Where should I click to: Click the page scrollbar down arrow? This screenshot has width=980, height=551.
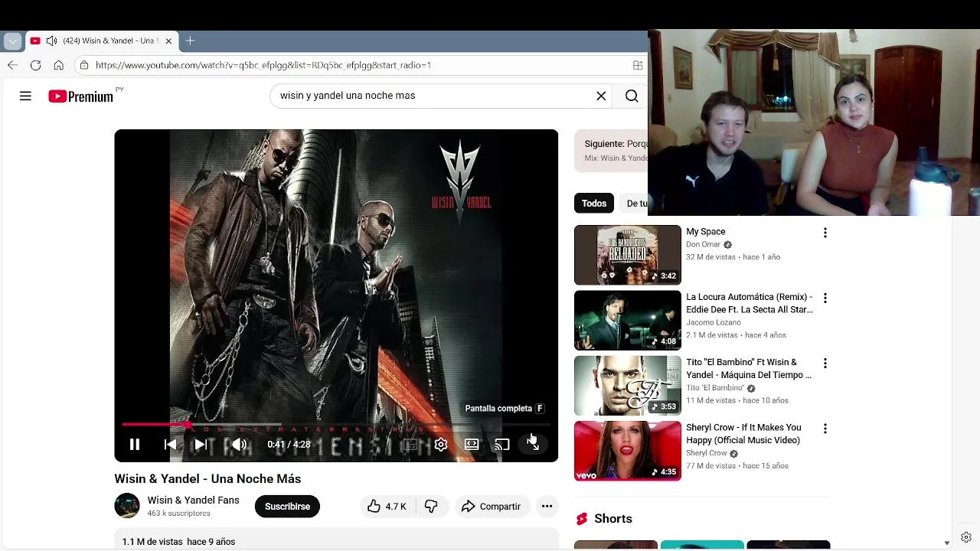click(x=947, y=543)
